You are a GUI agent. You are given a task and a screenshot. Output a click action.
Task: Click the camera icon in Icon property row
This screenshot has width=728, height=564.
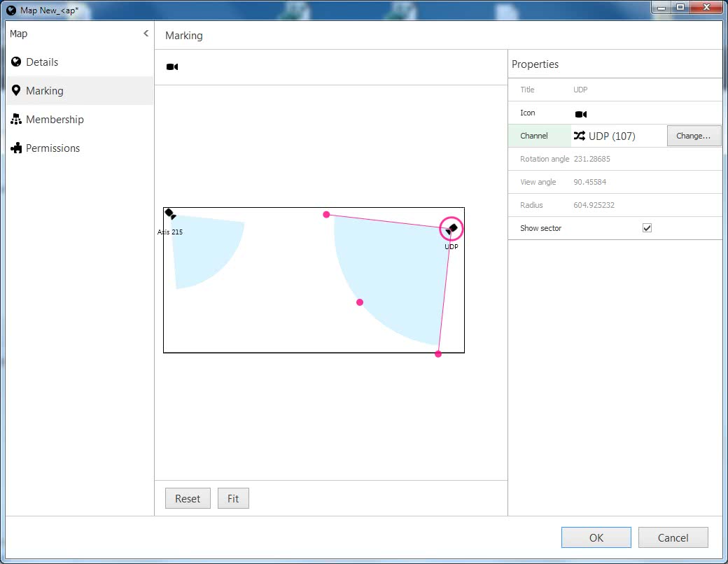coord(581,113)
